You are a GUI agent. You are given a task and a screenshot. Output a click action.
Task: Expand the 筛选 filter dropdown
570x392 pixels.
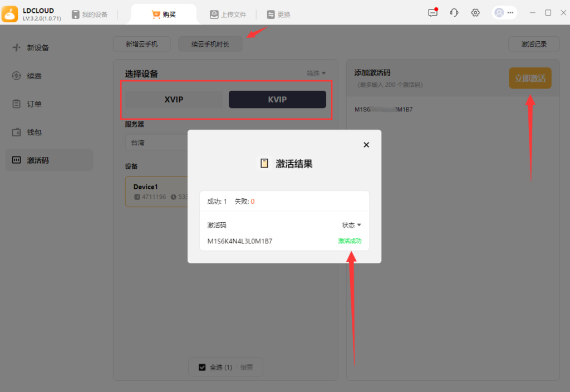coord(316,73)
